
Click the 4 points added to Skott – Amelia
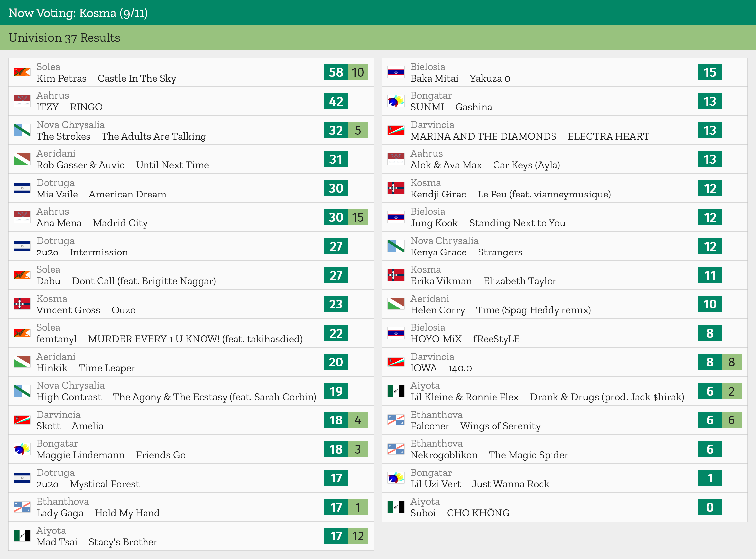[x=358, y=420]
